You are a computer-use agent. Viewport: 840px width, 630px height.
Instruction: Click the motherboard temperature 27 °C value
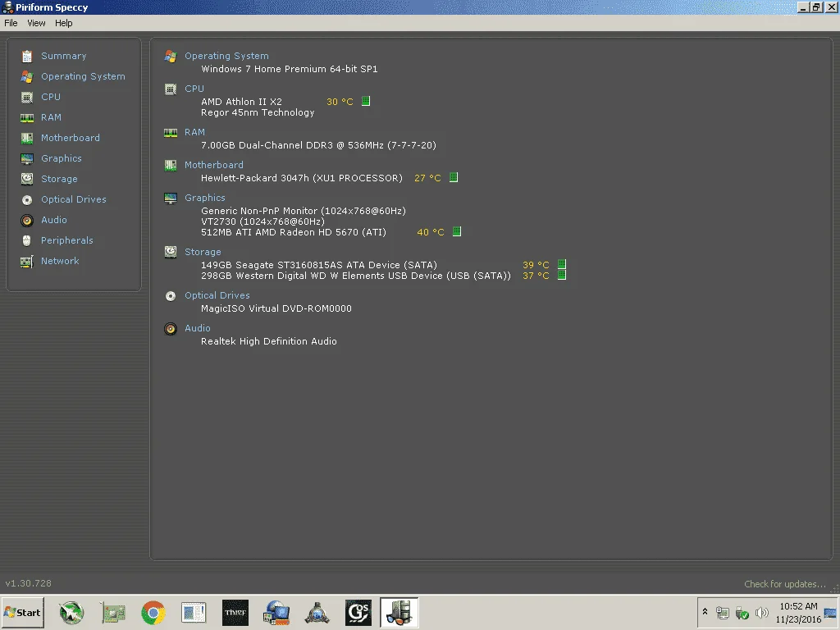[x=427, y=178]
